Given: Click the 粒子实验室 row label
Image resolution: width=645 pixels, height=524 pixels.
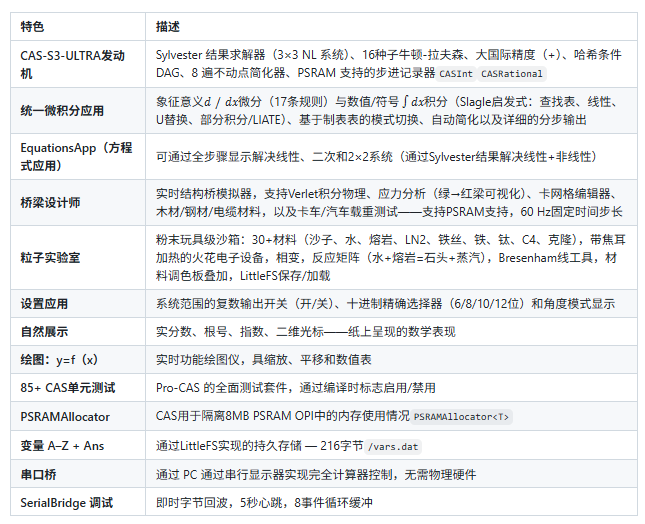Looking at the screenshot, I should click(51, 257).
